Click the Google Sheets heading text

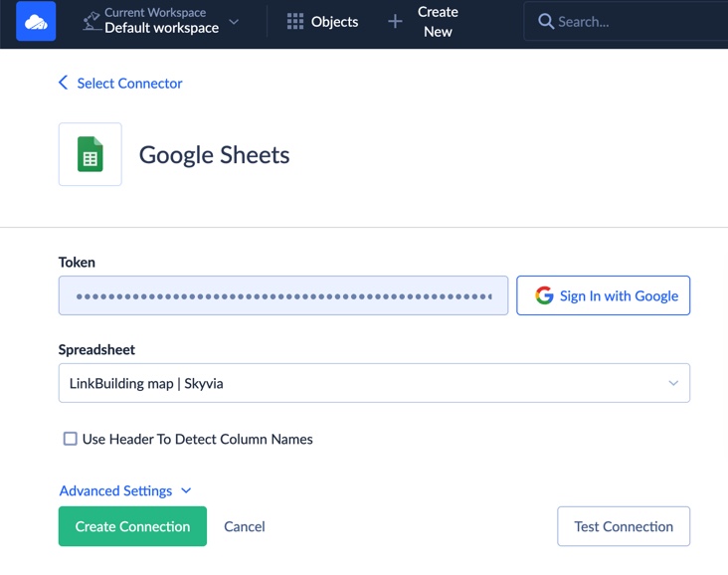tap(214, 154)
